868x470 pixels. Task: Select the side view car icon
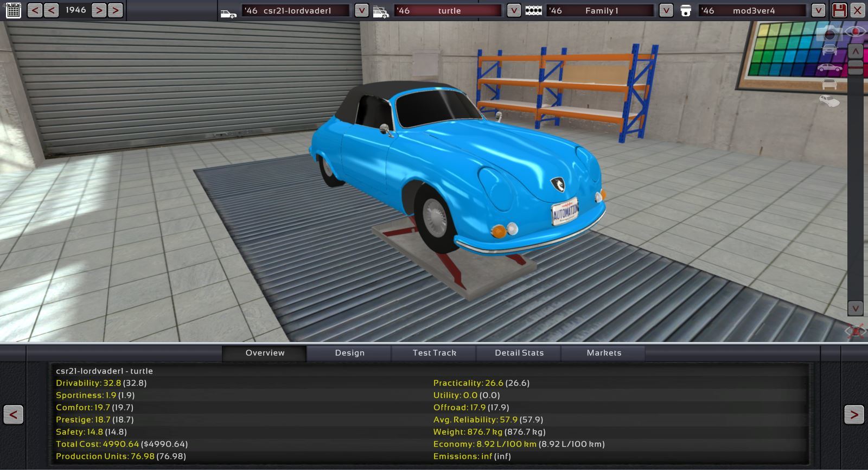[x=829, y=68]
